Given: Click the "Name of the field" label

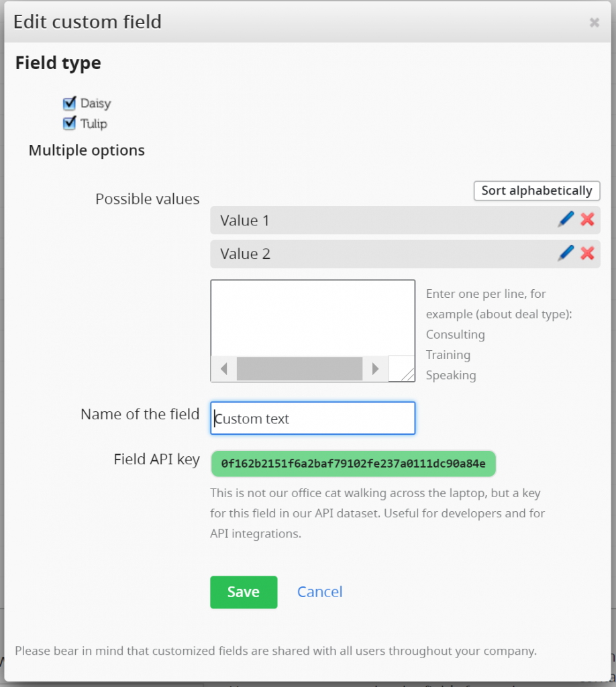Looking at the screenshot, I should pyautogui.click(x=140, y=414).
